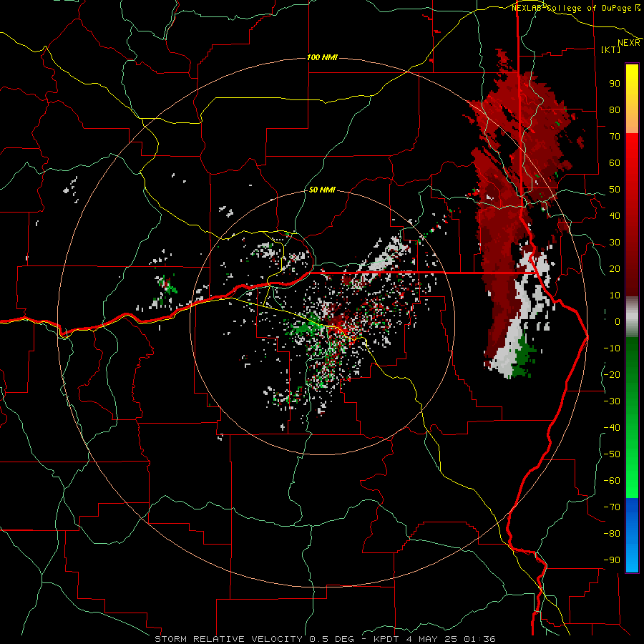This screenshot has height=644, width=644.
Task: Click the STORM RELATIVE VELOCITY caption text
Action: [x=228, y=639]
